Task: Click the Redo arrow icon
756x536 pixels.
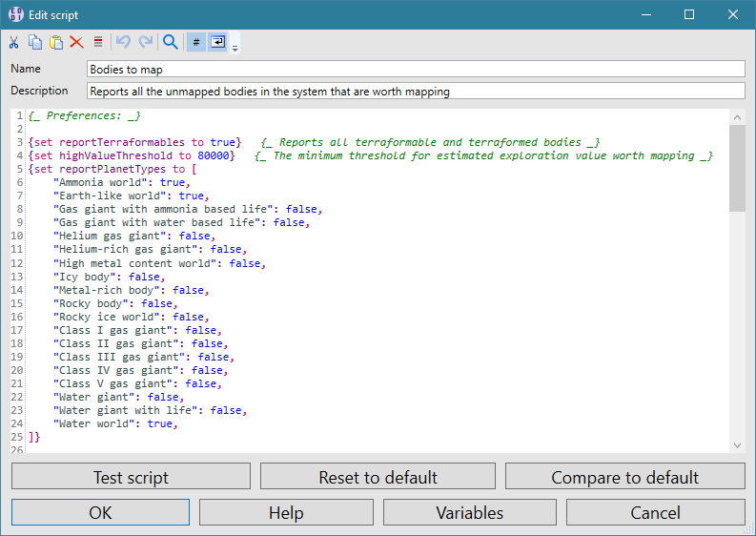Action: [145, 43]
